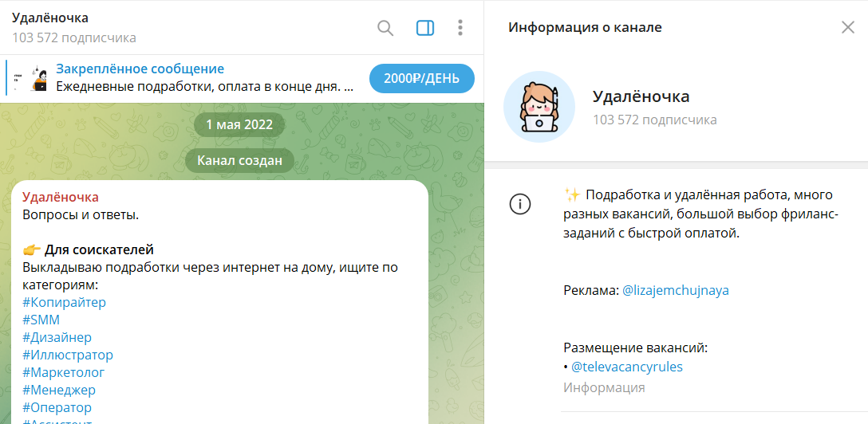Select the #Иллюстратор hashtag
This screenshot has width=868, height=424.
pyautogui.click(x=68, y=355)
